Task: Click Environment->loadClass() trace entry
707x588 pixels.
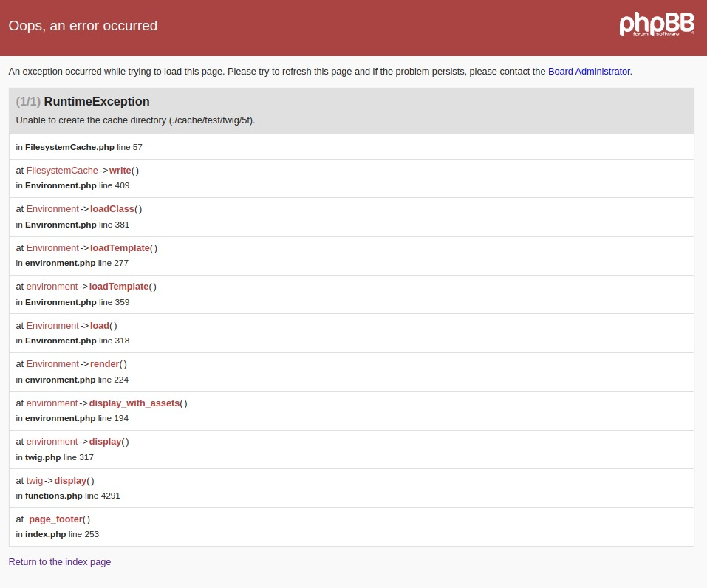Action: tap(79, 209)
